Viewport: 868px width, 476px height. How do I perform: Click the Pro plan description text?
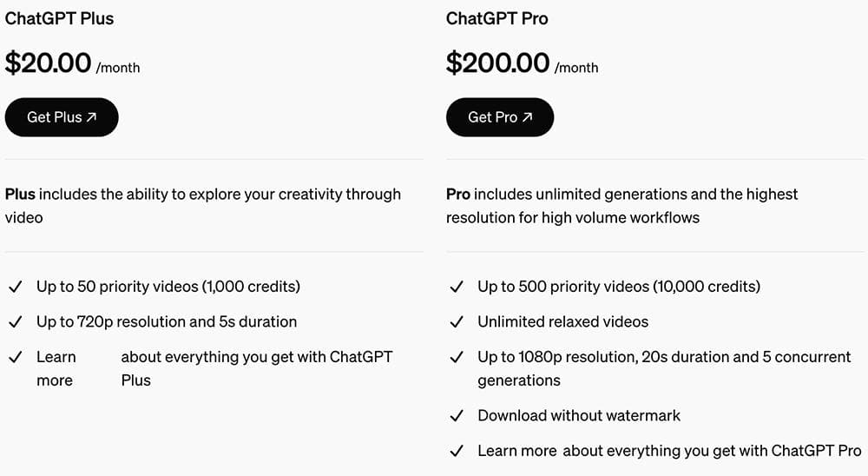click(621, 206)
